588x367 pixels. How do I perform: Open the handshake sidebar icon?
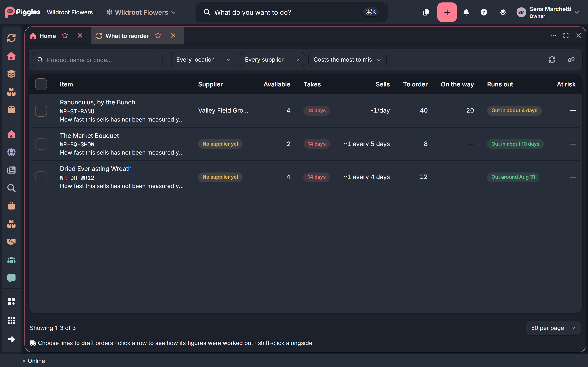[11, 242]
